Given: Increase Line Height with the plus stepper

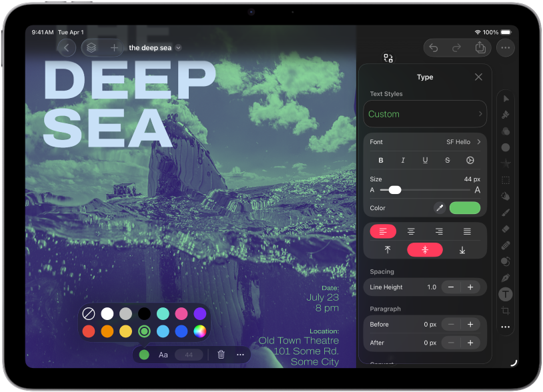Looking at the screenshot, I should [x=472, y=287].
